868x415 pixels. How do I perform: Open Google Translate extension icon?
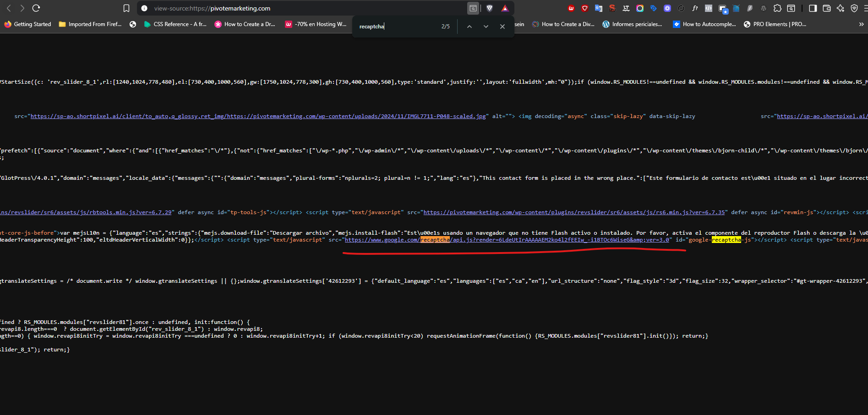click(x=599, y=8)
